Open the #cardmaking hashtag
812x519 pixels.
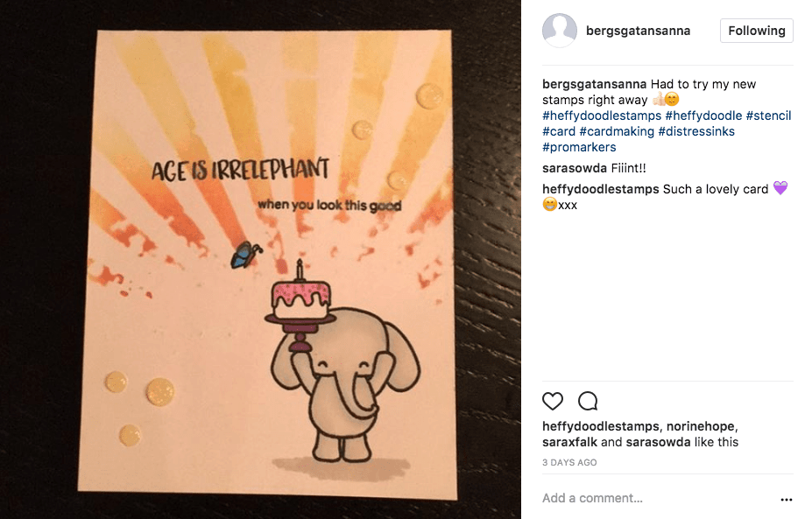(x=617, y=131)
